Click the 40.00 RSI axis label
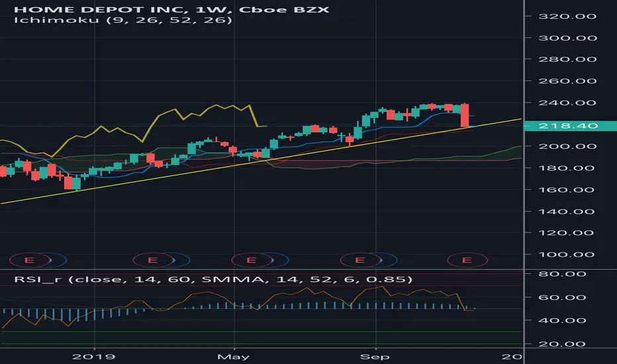The image size is (617, 364). point(562,320)
